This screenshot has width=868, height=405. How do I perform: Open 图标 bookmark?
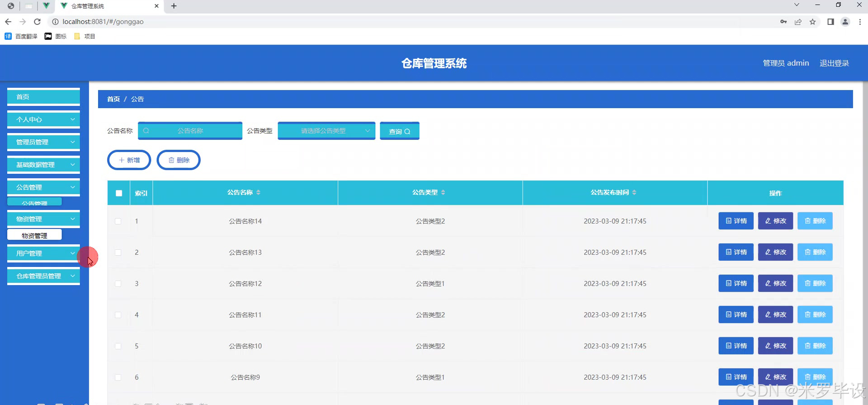pyautogui.click(x=56, y=36)
